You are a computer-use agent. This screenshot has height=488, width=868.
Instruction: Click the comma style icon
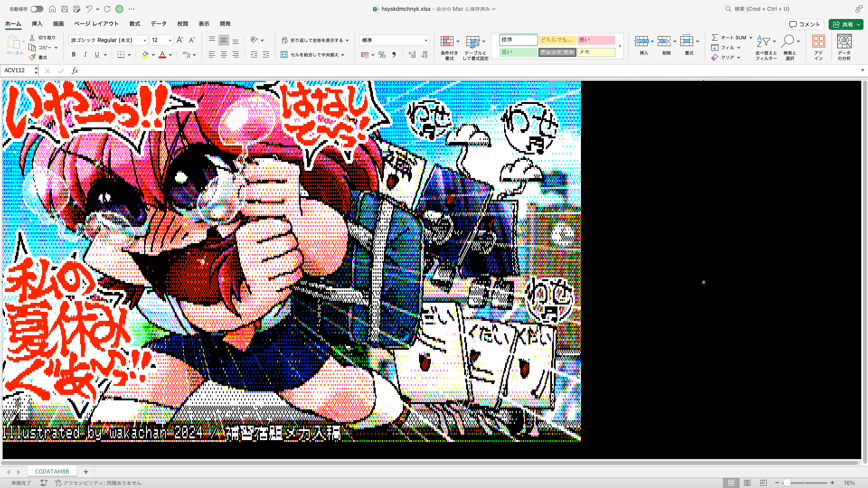pyautogui.click(x=394, y=55)
